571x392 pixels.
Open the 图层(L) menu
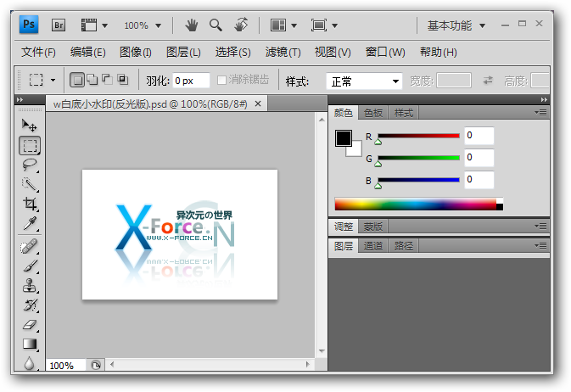183,52
